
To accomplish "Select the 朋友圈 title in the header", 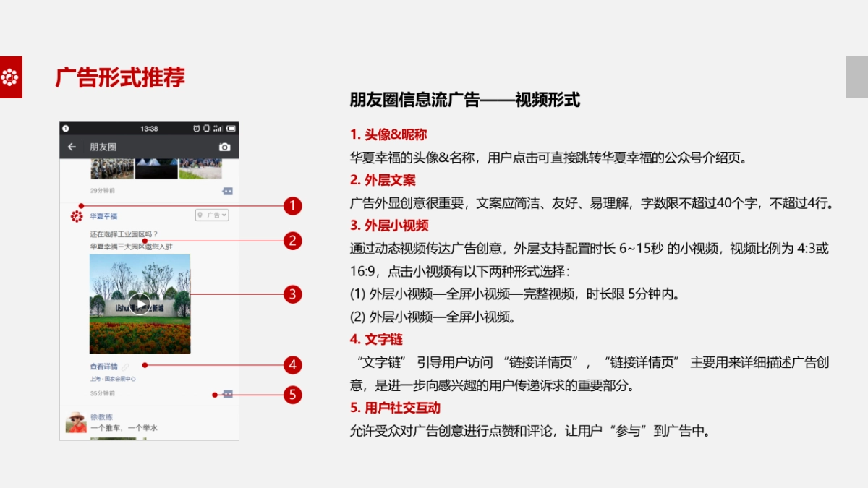I will 103,147.
